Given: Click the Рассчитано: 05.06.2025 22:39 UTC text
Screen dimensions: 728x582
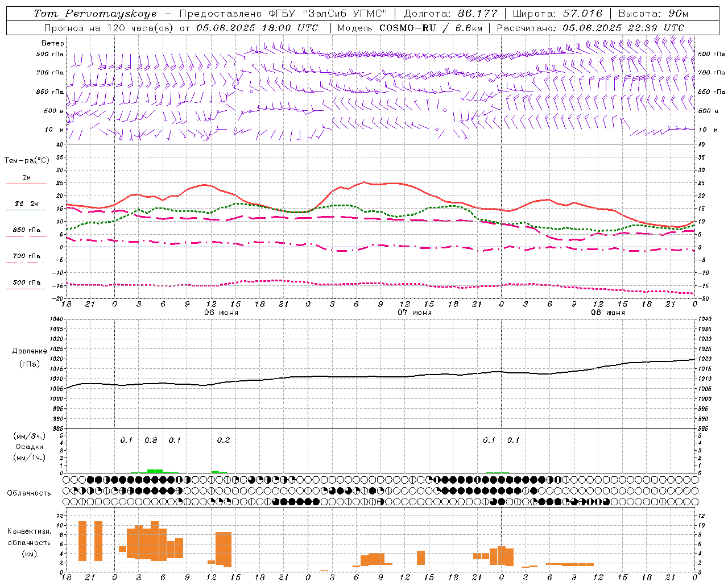Looking at the screenshot, I should 590,28.
